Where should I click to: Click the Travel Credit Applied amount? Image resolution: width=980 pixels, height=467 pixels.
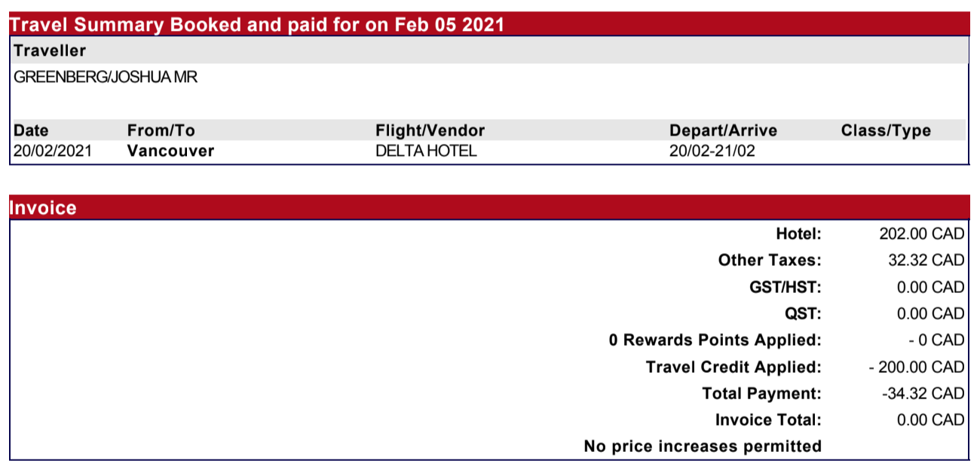pos(916,367)
